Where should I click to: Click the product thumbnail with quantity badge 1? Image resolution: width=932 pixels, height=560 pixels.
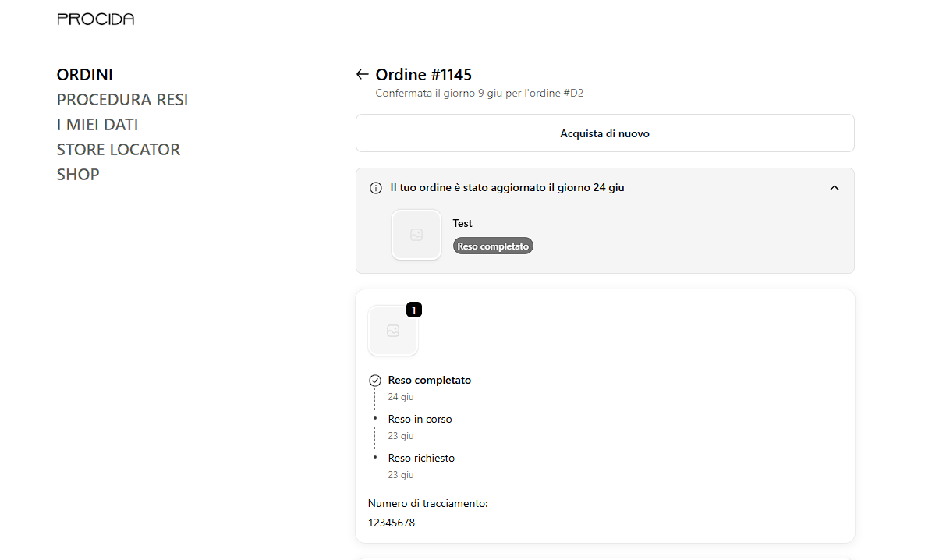point(393,331)
